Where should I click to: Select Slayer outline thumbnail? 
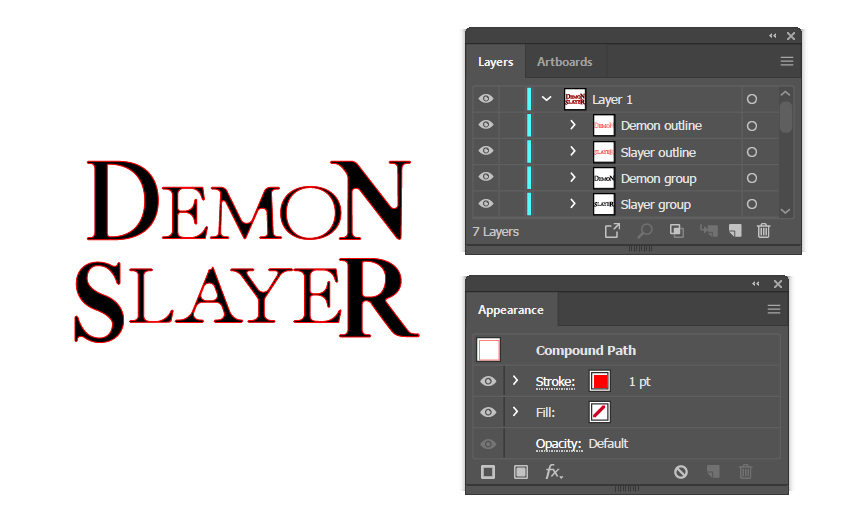tap(603, 152)
